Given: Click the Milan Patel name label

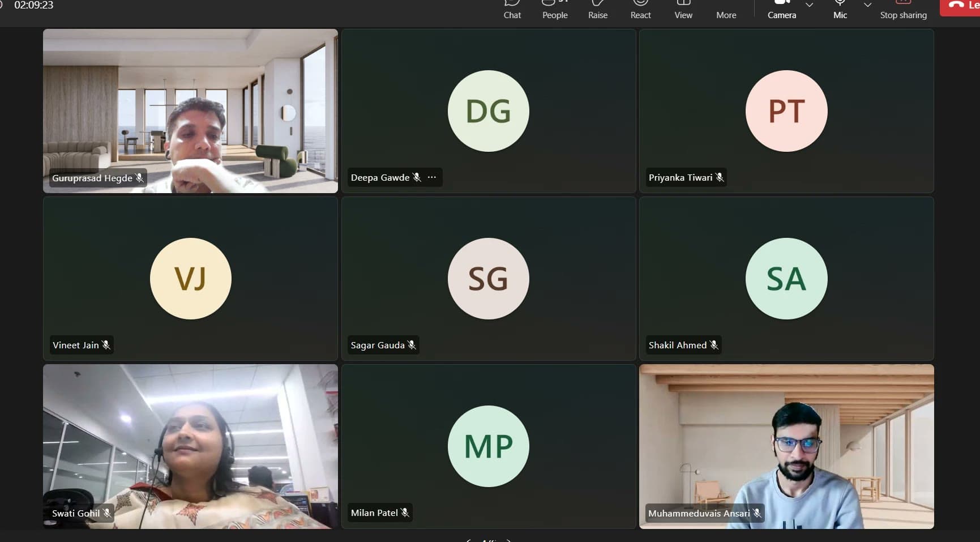Looking at the screenshot, I should pyautogui.click(x=374, y=513).
